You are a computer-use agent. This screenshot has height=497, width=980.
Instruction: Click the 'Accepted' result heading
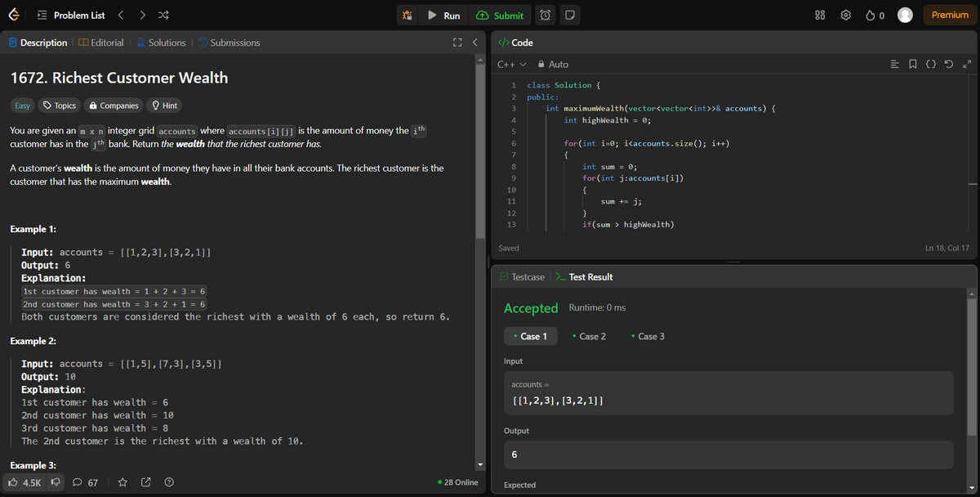coord(531,308)
